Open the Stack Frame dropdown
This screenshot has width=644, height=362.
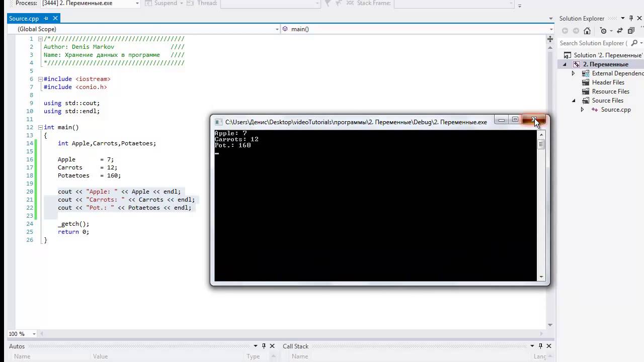click(511, 4)
